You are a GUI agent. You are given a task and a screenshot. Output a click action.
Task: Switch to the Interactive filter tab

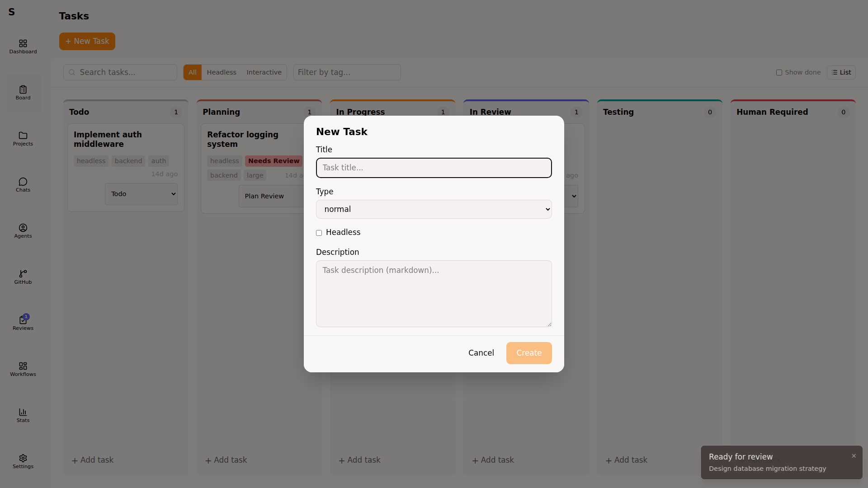point(264,72)
